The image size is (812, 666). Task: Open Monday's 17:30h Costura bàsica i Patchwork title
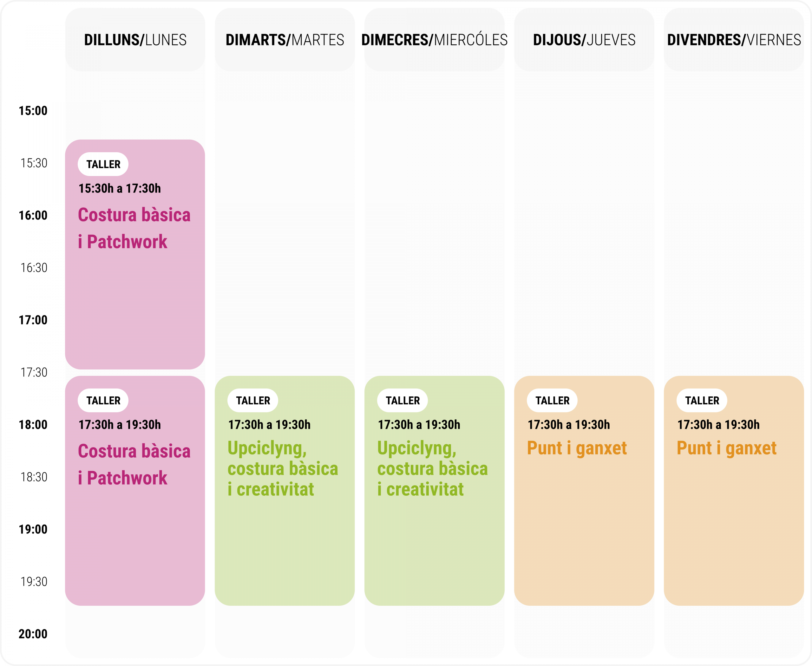[134, 465]
